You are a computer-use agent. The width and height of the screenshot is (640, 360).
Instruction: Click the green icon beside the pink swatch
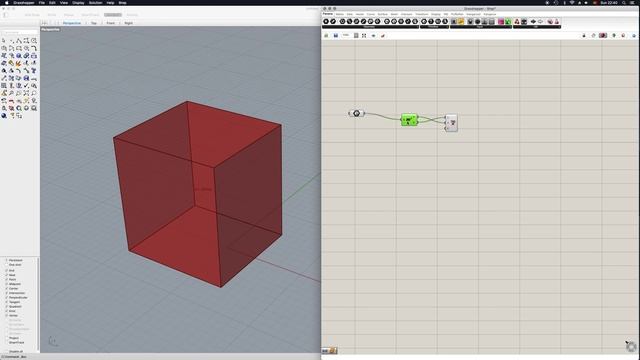508,21
